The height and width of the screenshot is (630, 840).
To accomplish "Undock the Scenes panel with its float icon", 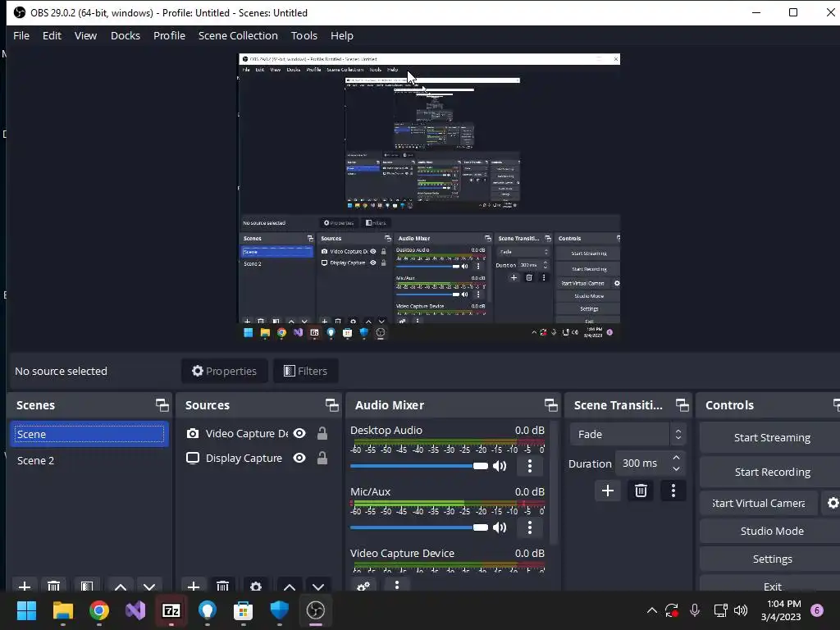I will (x=162, y=405).
